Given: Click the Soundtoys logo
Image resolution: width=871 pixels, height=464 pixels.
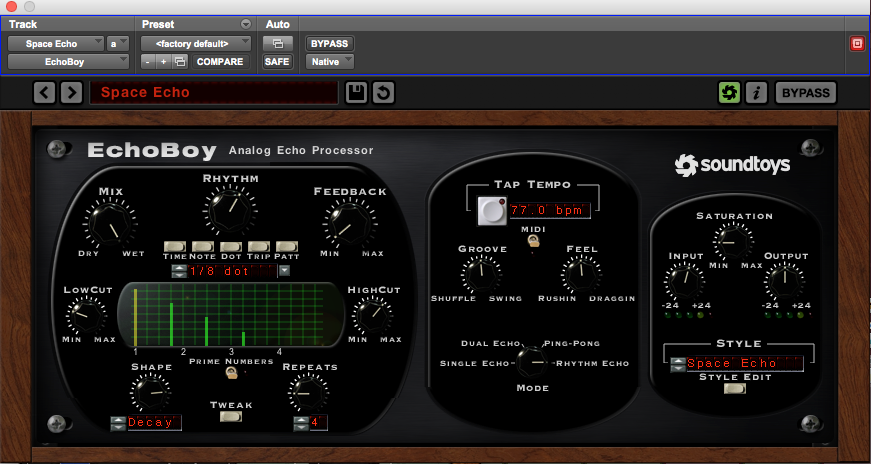Looking at the screenshot, I should point(732,165).
